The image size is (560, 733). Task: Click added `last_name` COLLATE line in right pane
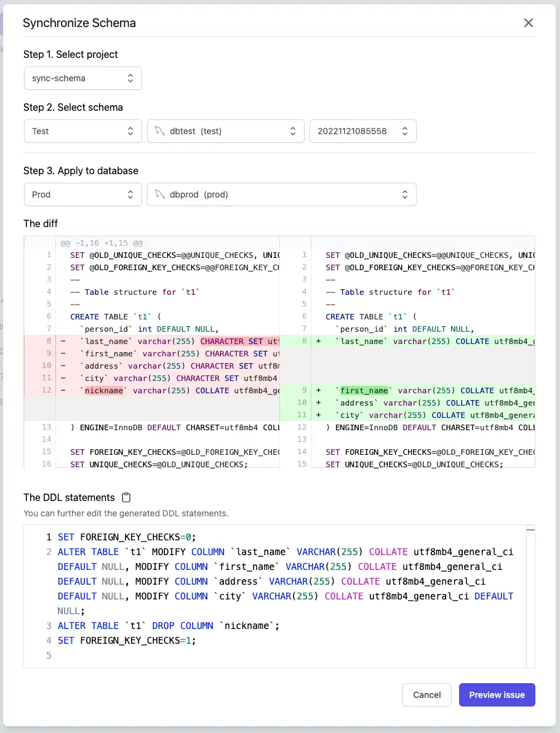407,341
